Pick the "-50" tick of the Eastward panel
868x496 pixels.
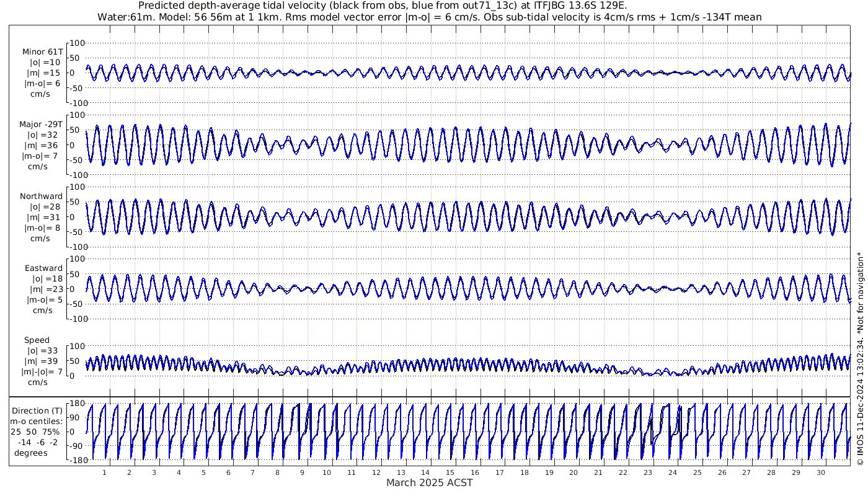(76, 304)
